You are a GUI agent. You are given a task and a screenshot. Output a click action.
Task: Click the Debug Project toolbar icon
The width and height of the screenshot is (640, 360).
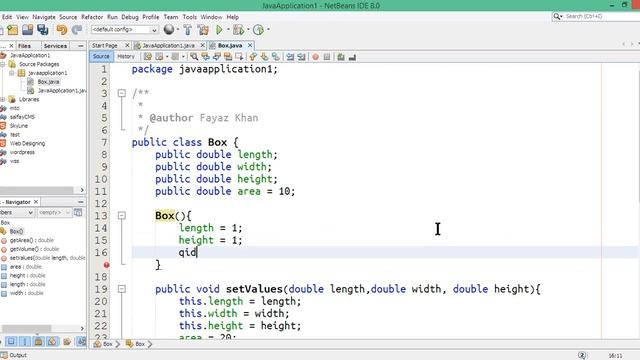coord(238,29)
